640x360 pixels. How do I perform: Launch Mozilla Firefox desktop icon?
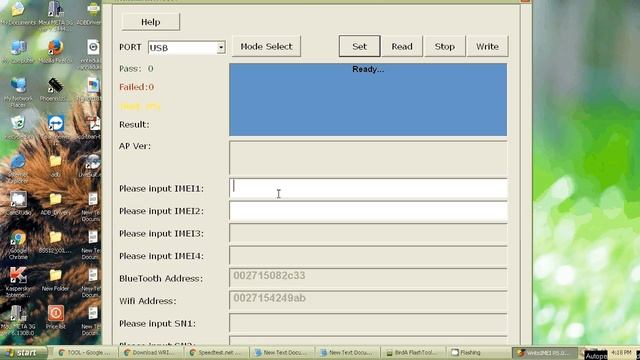55,52
